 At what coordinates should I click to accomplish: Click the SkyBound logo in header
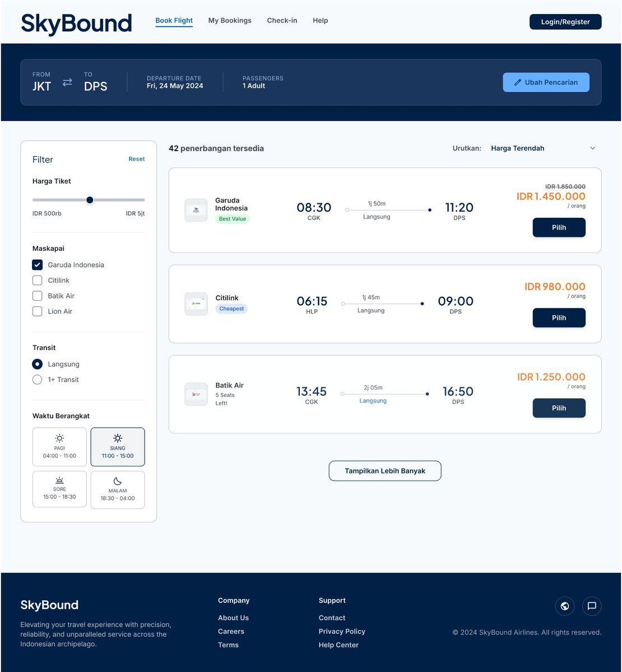click(x=76, y=24)
